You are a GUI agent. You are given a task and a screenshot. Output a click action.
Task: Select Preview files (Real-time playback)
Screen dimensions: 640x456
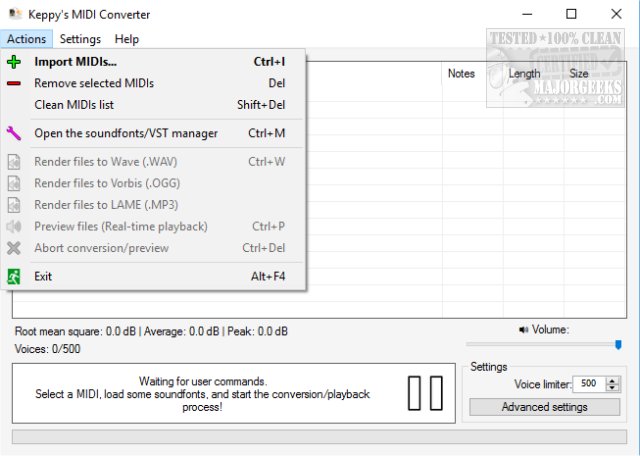click(153, 226)
